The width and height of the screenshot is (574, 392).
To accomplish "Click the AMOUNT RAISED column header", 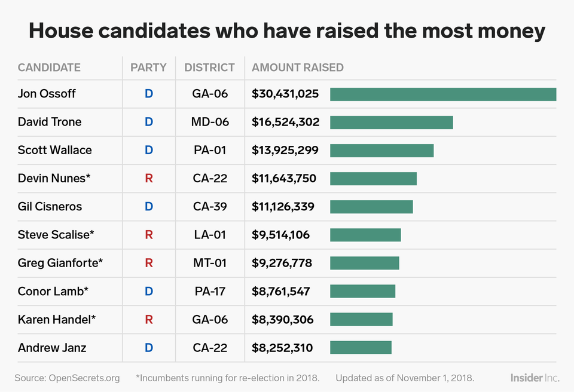I will click(x=298, y=68).
